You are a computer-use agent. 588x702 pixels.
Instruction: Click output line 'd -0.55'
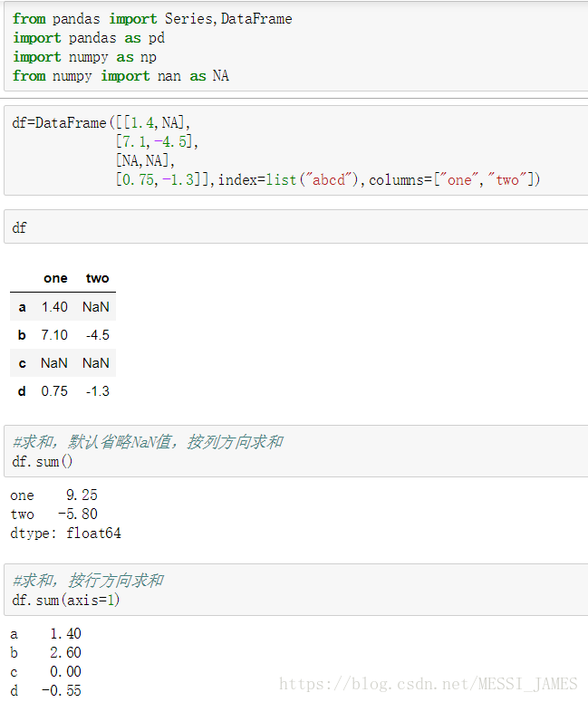click(x=45, y=691)
